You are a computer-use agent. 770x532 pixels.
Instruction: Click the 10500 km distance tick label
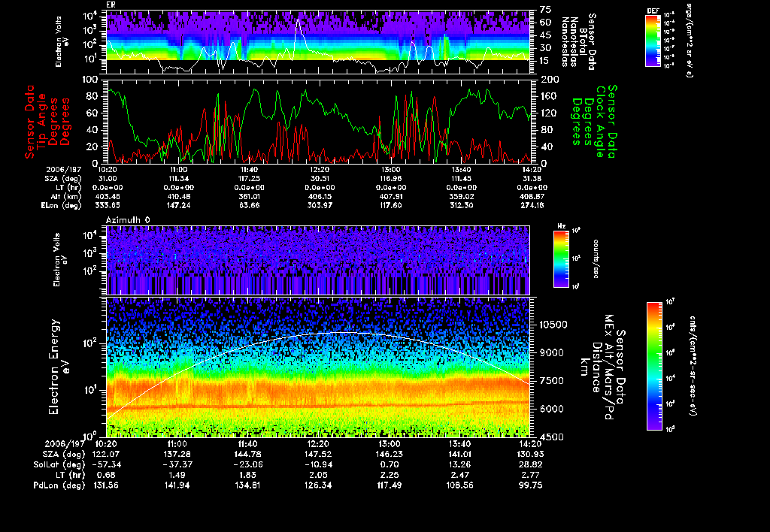(553, 325)
